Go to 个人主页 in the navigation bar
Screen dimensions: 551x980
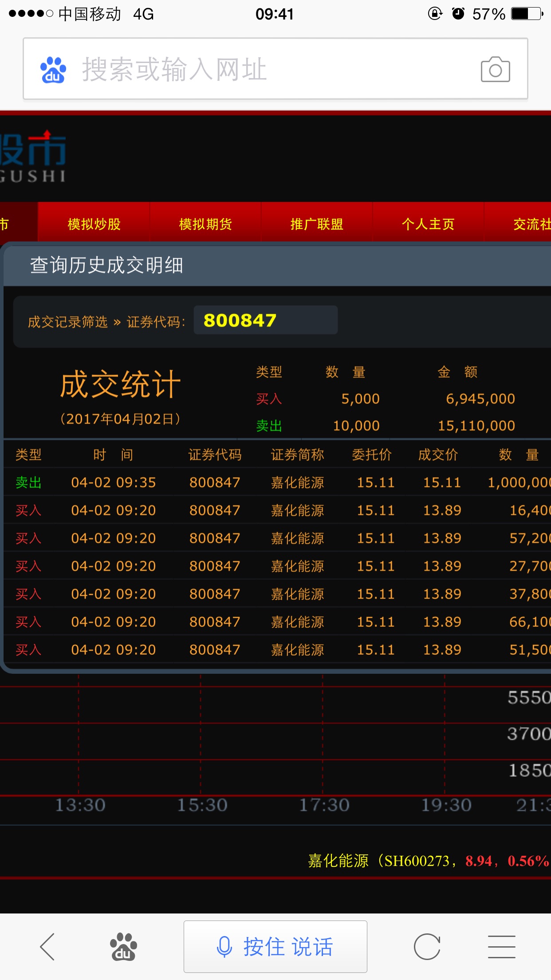coord(428,224)
